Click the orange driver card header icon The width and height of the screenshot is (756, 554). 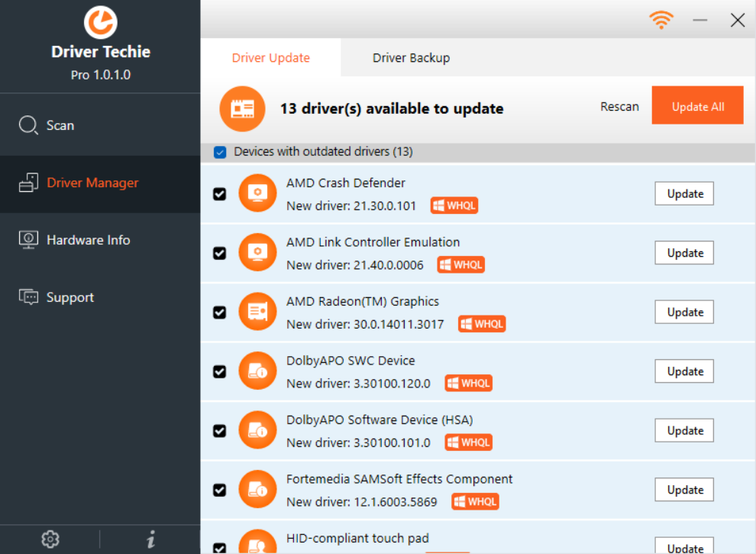(242, 109)
